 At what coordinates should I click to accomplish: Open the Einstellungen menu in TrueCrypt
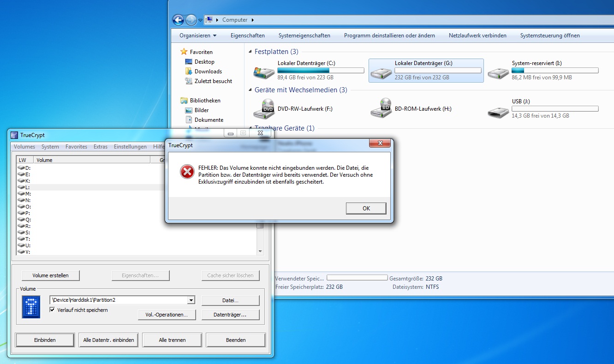coord(130,147)
